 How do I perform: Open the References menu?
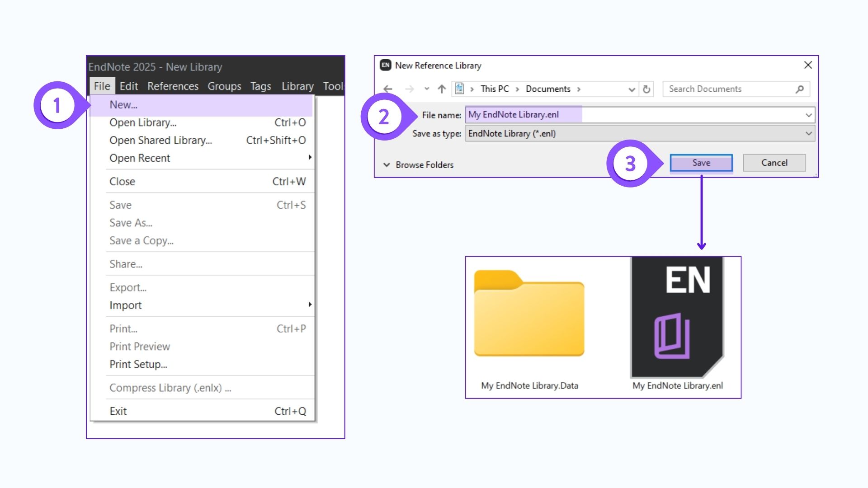click(x=173, y=86)
